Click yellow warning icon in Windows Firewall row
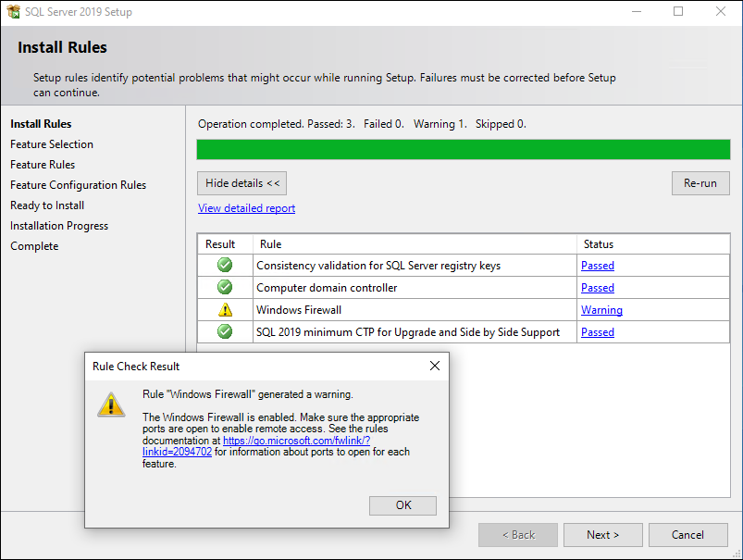This screenshot has height=560, width=743. 225,310
